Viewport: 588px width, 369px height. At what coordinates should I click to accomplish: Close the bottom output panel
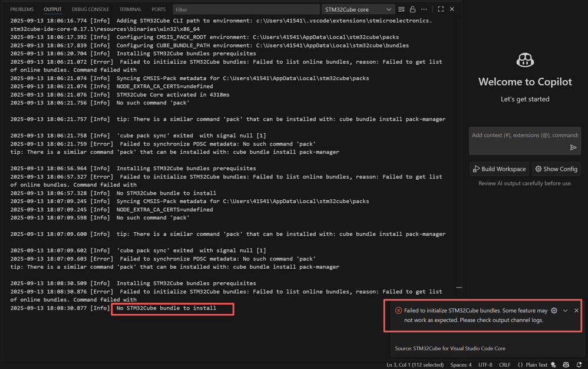(x=452, y=9)
